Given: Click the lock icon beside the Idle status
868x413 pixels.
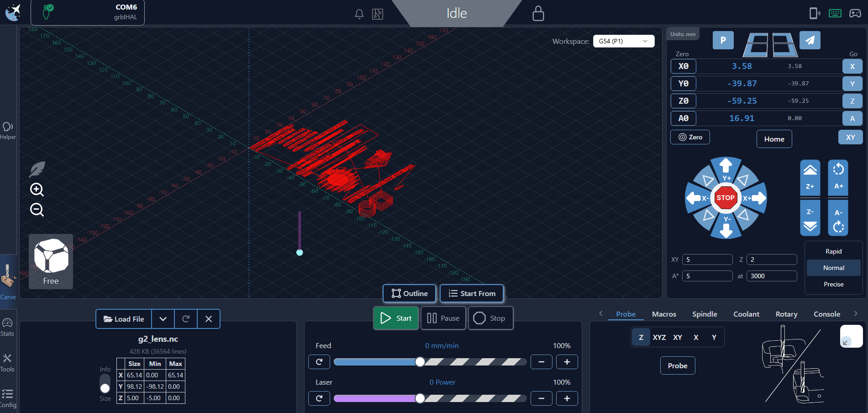Looking at the screenshot, I should 538,13.
